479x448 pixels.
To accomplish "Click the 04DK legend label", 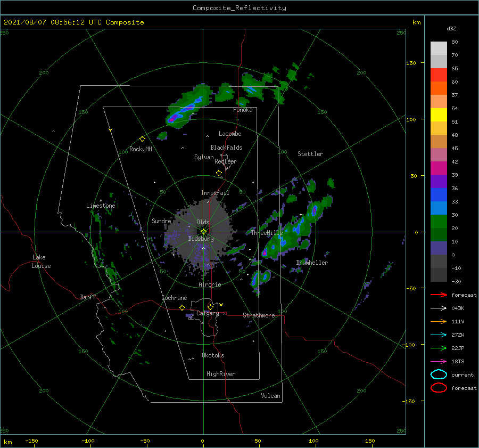I will pyautogui.click(x=458, y=308).
